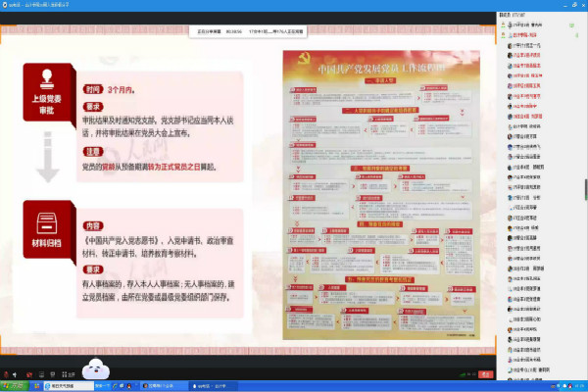
Task: Click the QQ penguin icon in system tray
Action: pyautogui.click(x=570, y=386)
